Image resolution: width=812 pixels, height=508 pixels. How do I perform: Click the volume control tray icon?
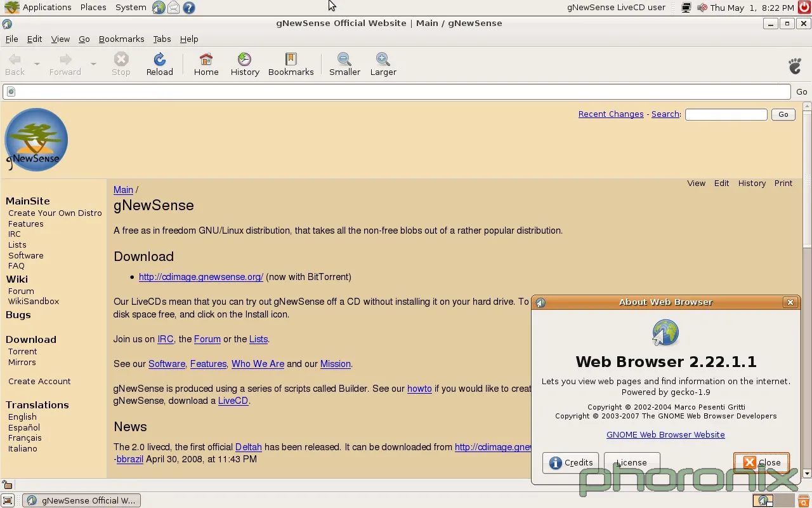click(702, 8)
